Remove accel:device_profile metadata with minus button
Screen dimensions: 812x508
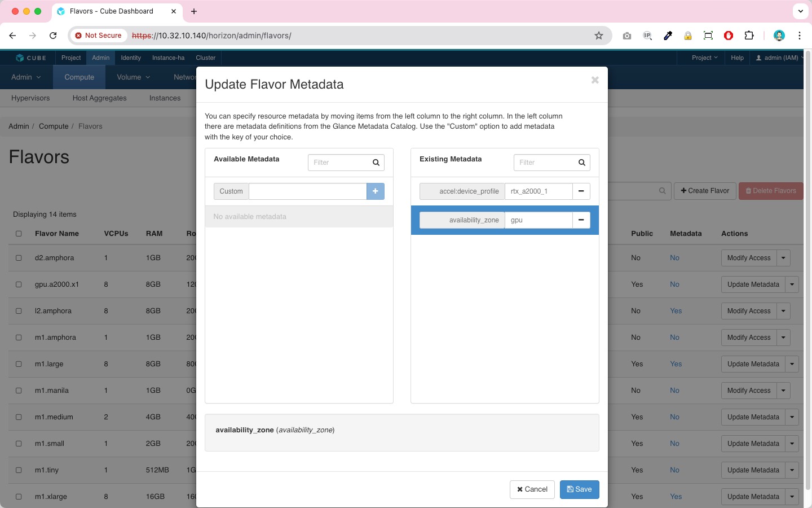click(x=581, y=191)
